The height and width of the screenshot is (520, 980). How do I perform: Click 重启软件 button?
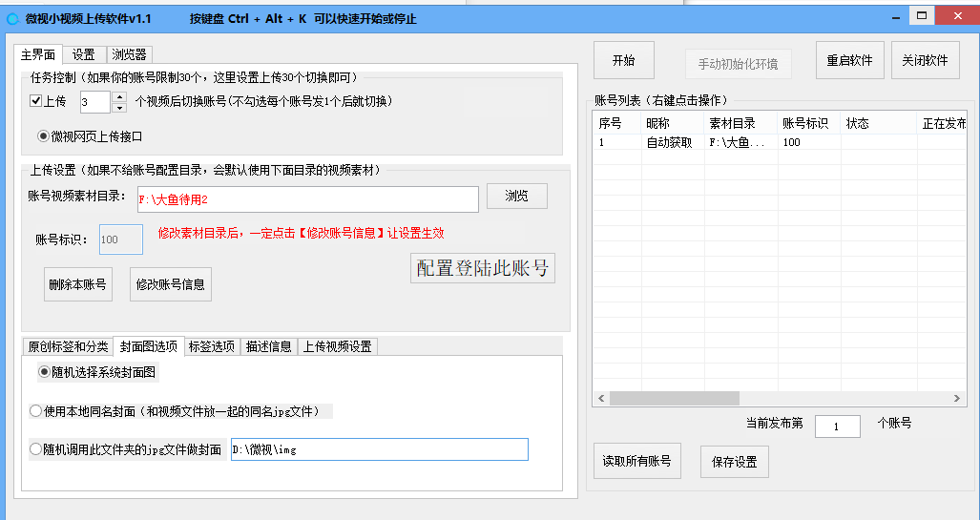click(850, 60)
